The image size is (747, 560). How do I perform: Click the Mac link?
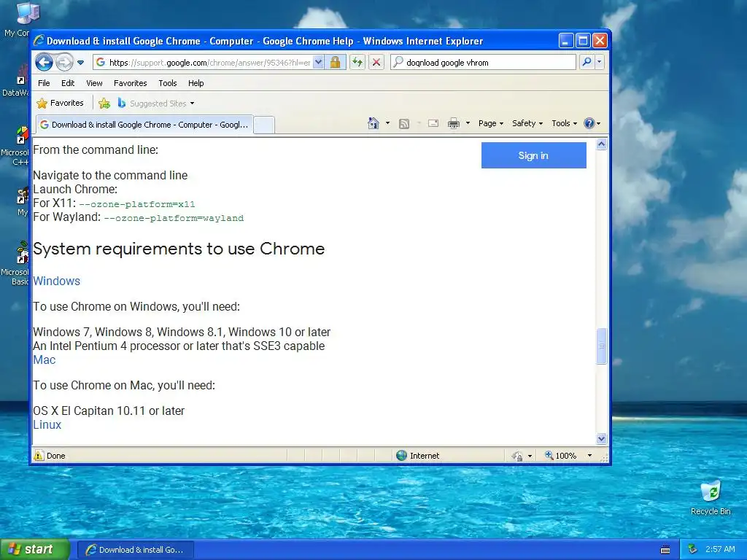[x=44, y=360]
